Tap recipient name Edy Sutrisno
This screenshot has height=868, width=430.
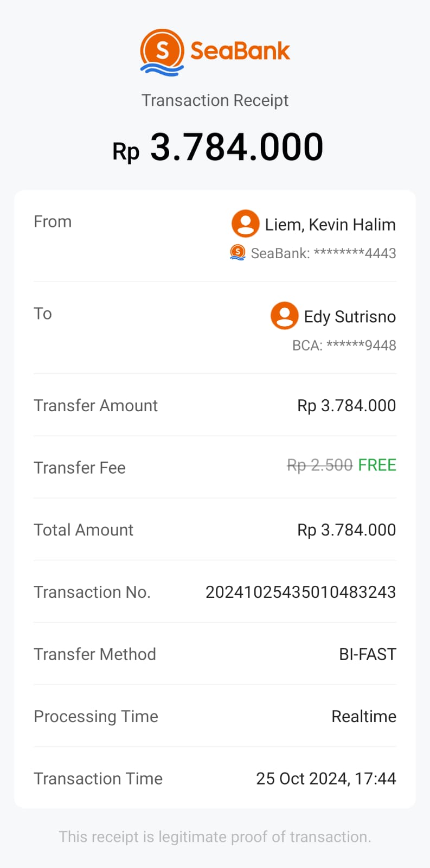[x=349, y=317]
